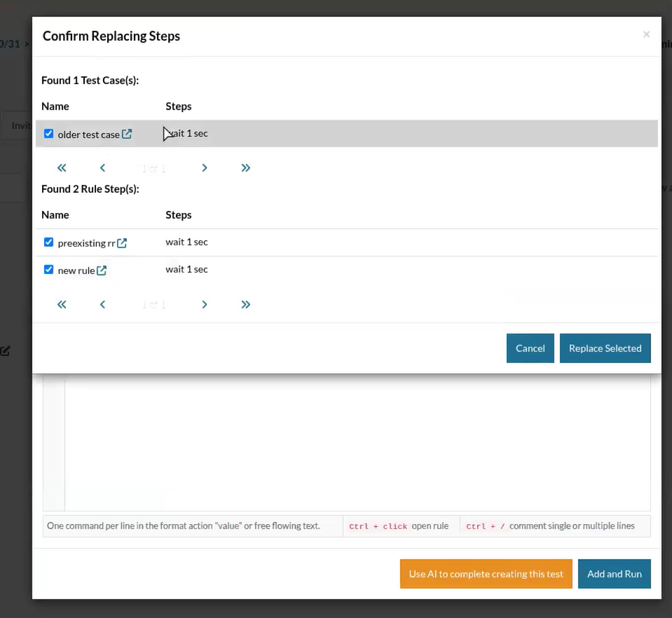672x618 pixels.
Task: Close the Confirm Replacing Steps dialog
Action: pyautogui.click(x=646, y=34)
